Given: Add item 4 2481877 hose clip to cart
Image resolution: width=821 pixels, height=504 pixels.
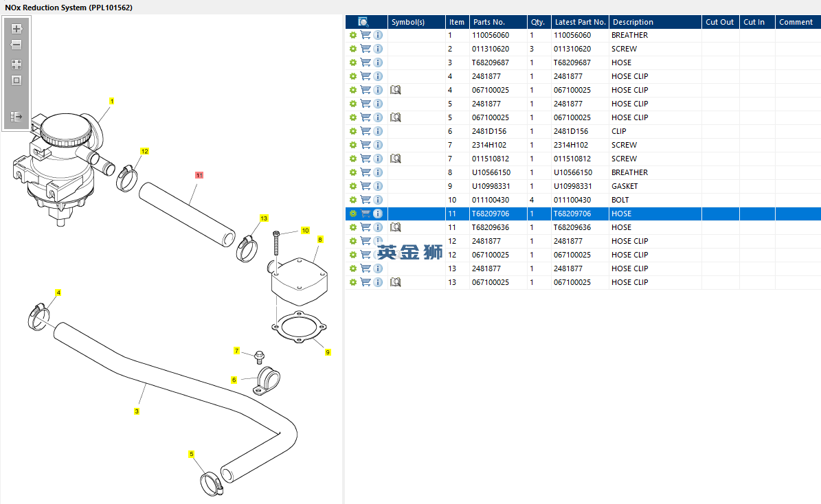Looking at the screenshot, I should coord(365,76).
